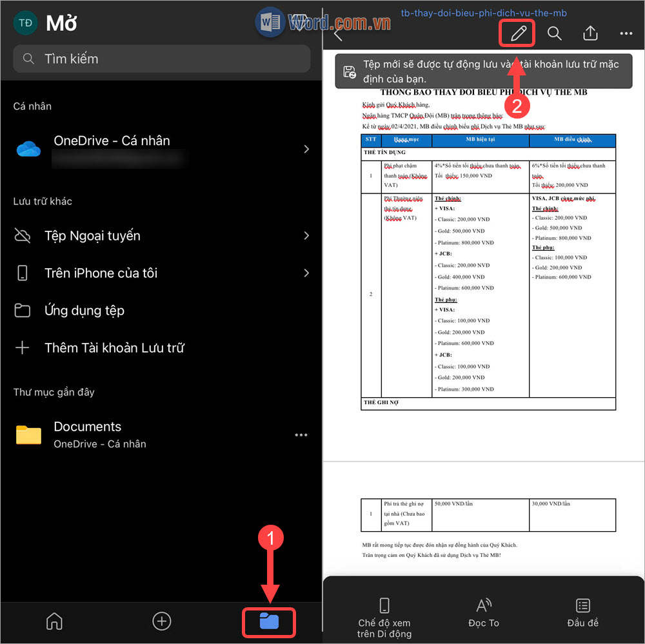Tap the TĐ profile avatar
The width and height of the screenshot is (645, 644).
(26, 23)
